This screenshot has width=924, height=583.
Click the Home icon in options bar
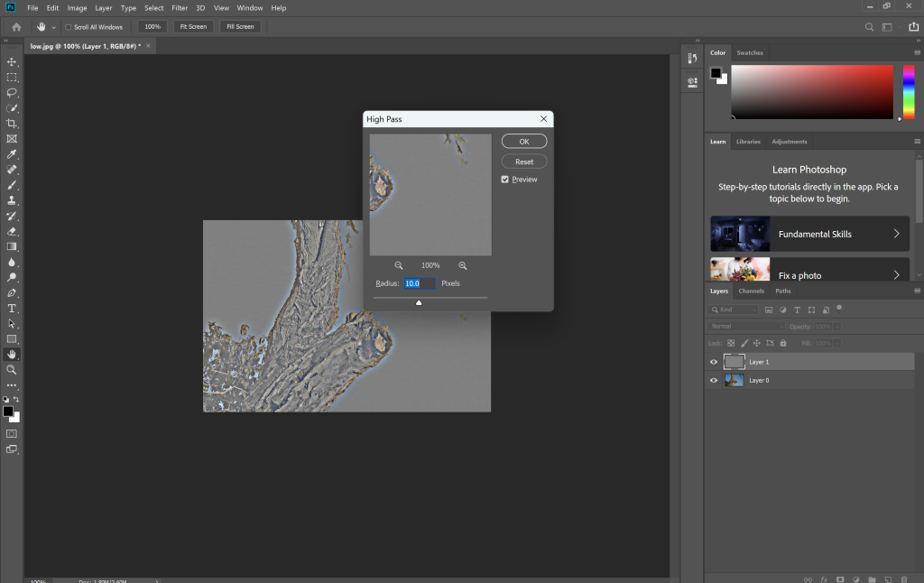pos(16,26)
